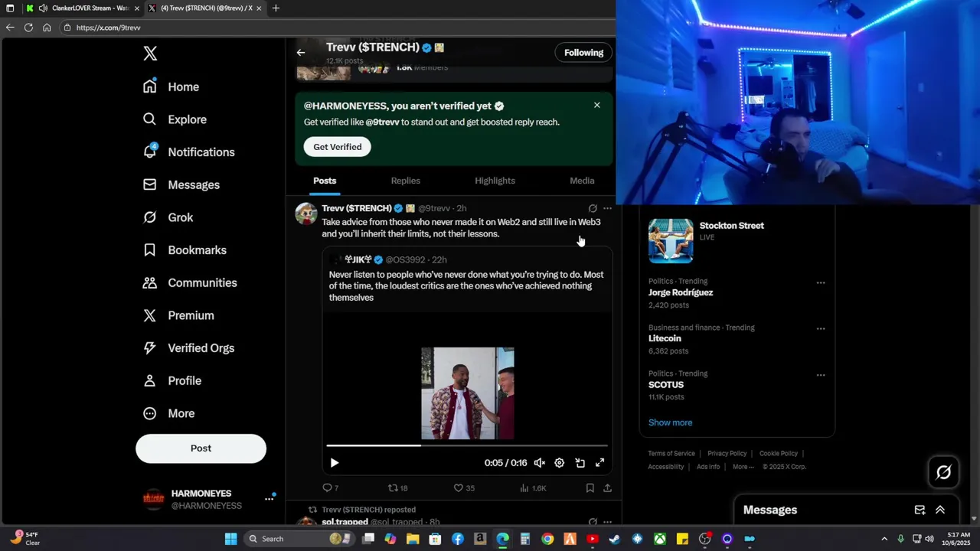The width and height of the screenshot is (980, 551).
Task: Click the X logo in sidebar
Action: [150, 54]
